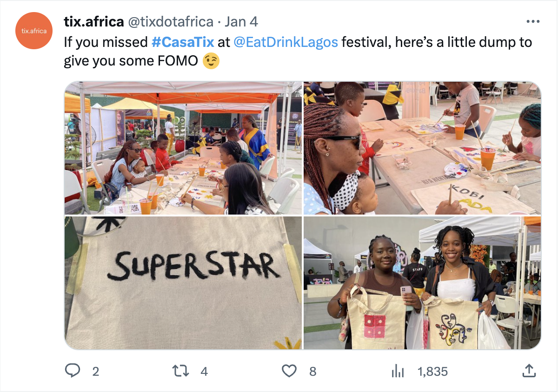The width and height of the screenshot is (558, 392).
Task: Click the like count number 8
Action: [x=313, y=371]
